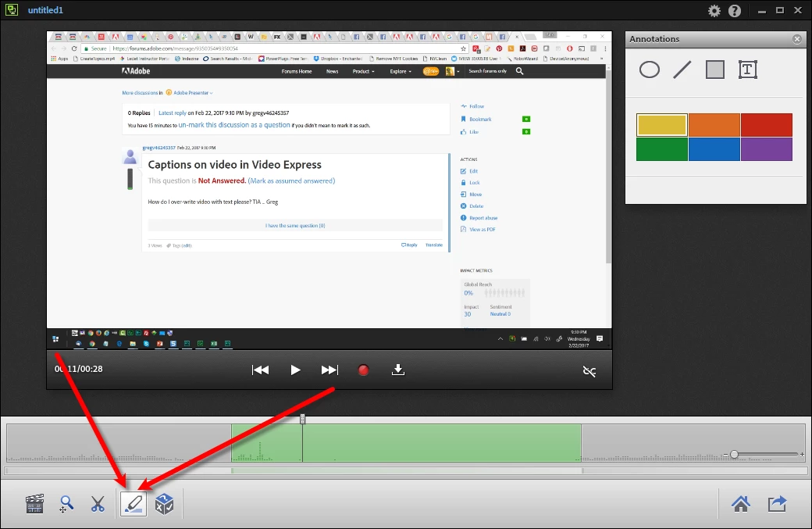Image resolution: width=812 pixels, height=529 pixels.
Task: Click the green selected timeline segment
Action: [x=406, y=443]
